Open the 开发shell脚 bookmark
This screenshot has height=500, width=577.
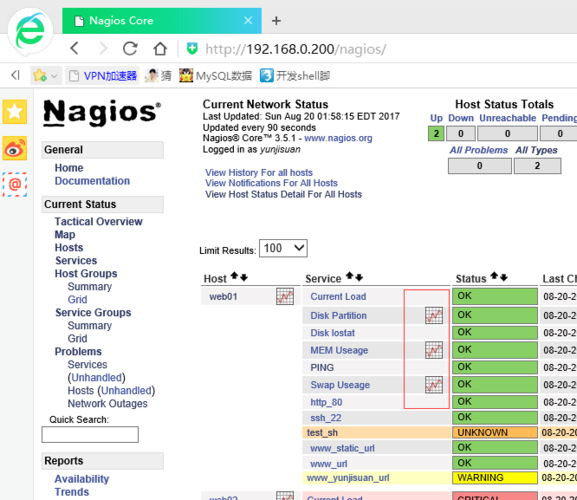pos(295,76)
